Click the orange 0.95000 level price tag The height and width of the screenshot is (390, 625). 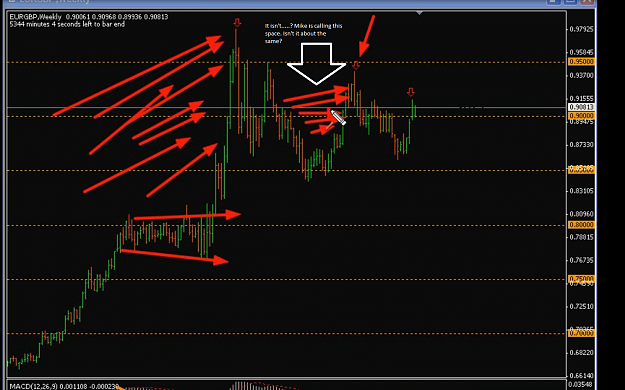[x=582, y=61]
